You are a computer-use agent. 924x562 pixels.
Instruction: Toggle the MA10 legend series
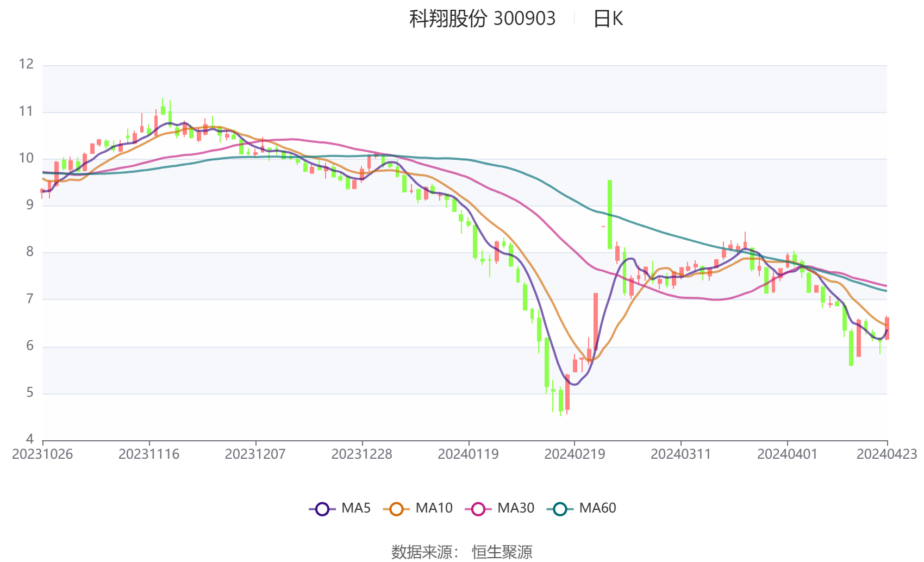417,509
